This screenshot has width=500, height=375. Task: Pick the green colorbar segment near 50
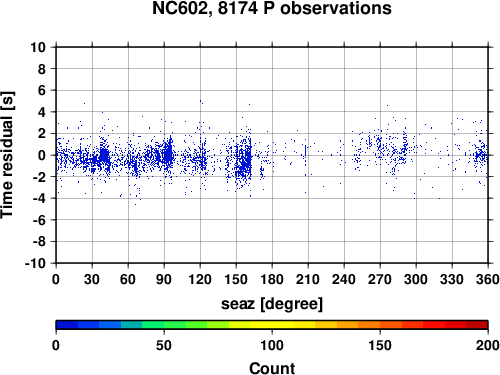coord(164,325)
